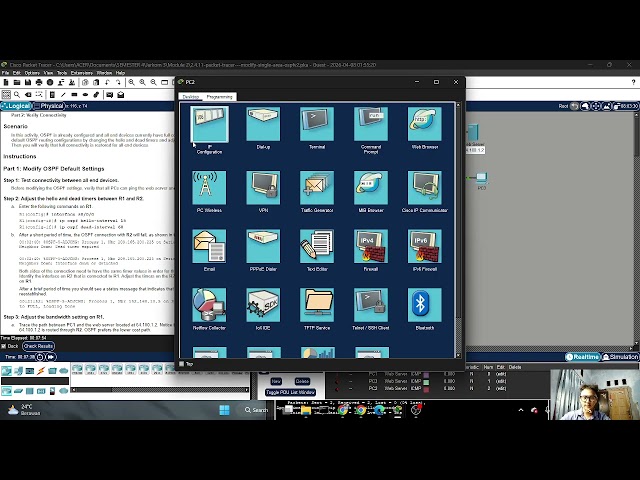The width and height of the screenshot is (640, 480).
Task: Open the taskbar weather widget
Action: click(24, 410)
